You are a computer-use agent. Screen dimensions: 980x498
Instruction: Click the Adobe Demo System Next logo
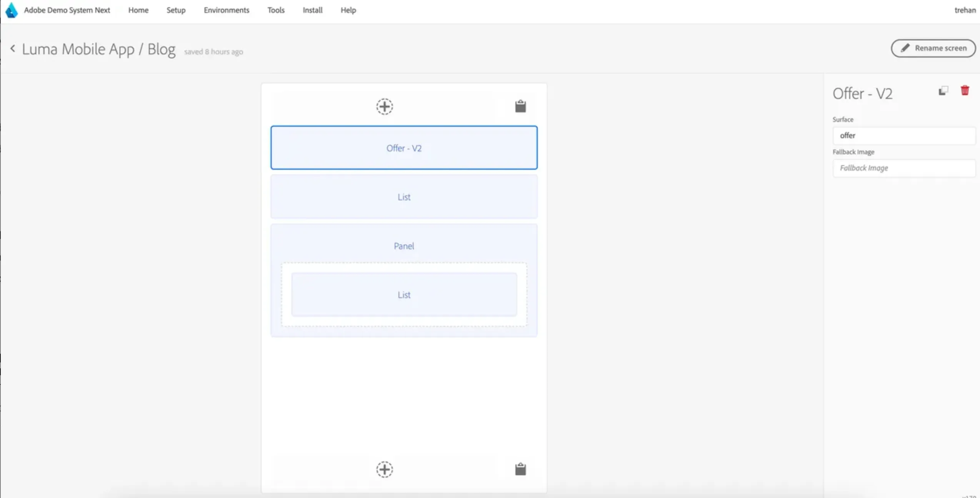[x=11, y=10]
